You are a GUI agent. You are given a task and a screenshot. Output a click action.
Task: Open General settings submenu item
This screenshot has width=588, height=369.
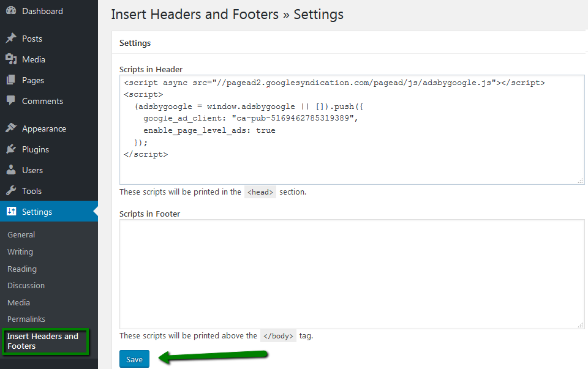(21, 235)
